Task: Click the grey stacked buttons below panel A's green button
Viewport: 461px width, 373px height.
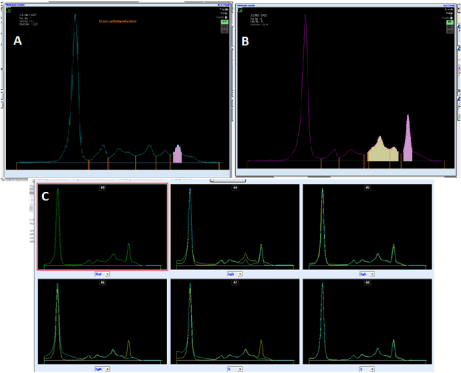Action: 225,29
